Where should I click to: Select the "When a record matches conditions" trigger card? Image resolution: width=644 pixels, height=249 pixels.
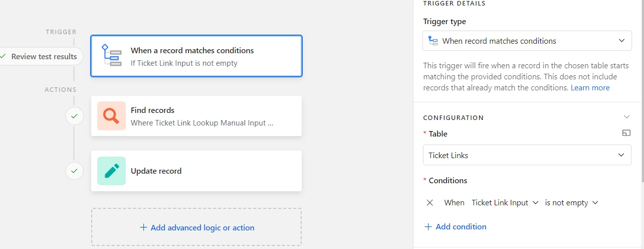coord(196,56)
